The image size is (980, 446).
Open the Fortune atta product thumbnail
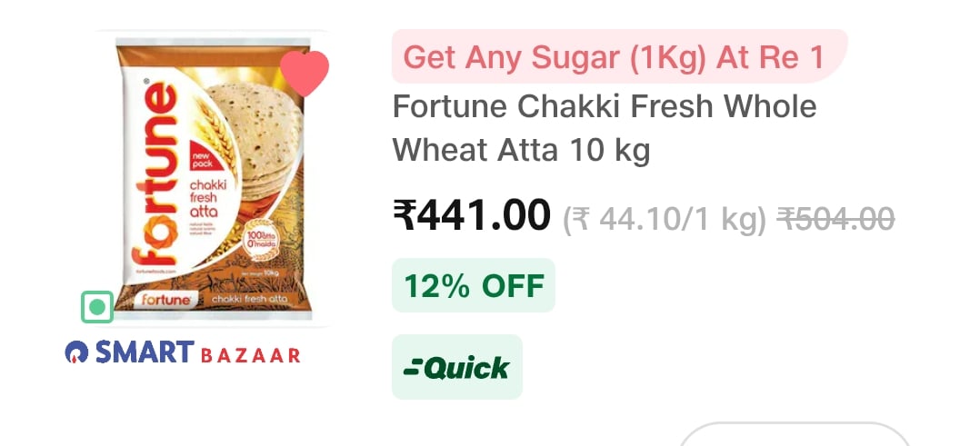pos(213,178)
